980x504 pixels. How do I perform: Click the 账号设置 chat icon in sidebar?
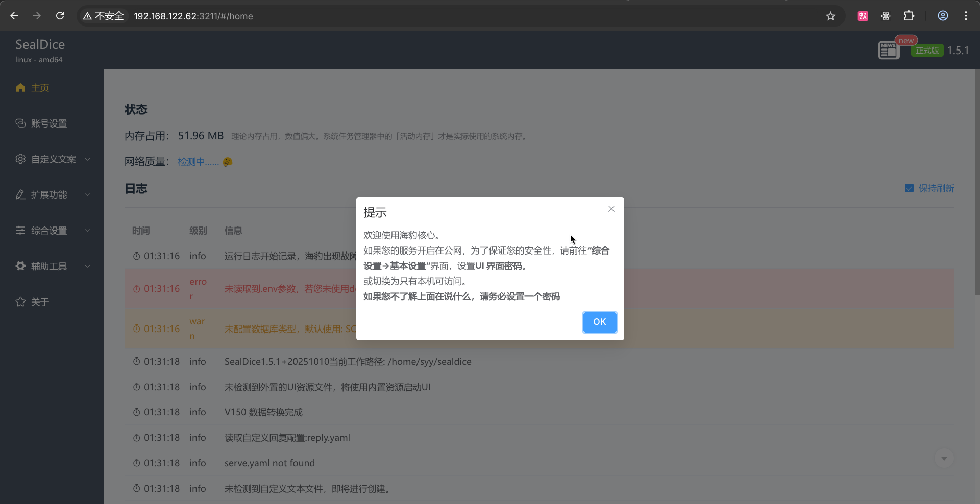click(x=20, y=123)
